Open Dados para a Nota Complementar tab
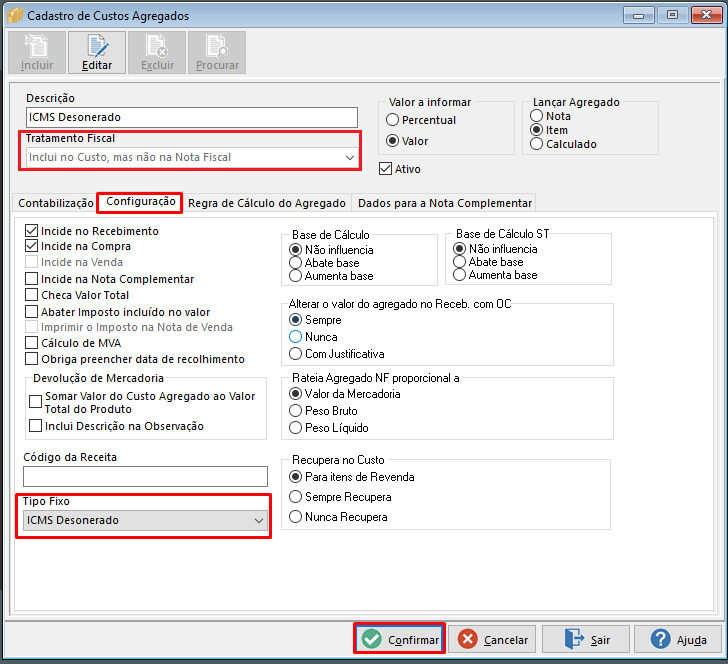Viewport: 728px width, 664px height. (444, 203)
